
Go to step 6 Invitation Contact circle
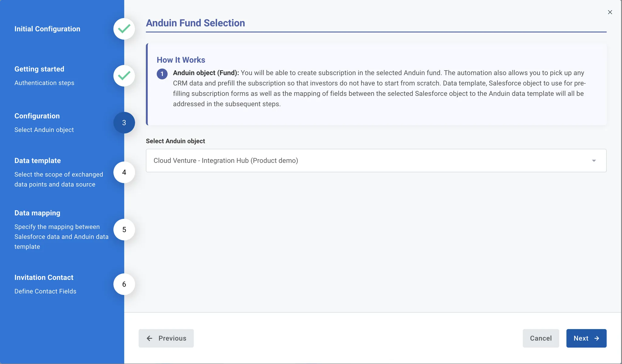(x=124, y=284)
